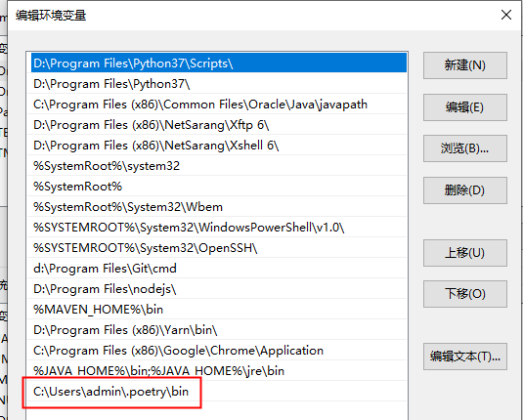
Task: Move entry down with 下移(O)
Action: 465,294
